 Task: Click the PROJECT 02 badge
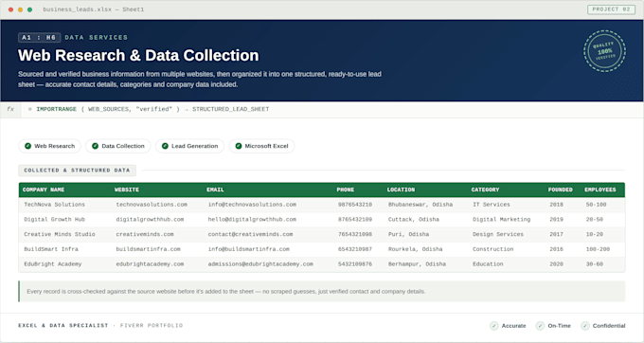[611, 9]
